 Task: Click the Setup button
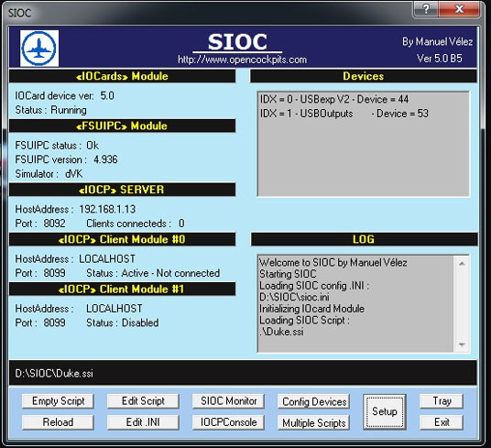(x=385, y=411)
